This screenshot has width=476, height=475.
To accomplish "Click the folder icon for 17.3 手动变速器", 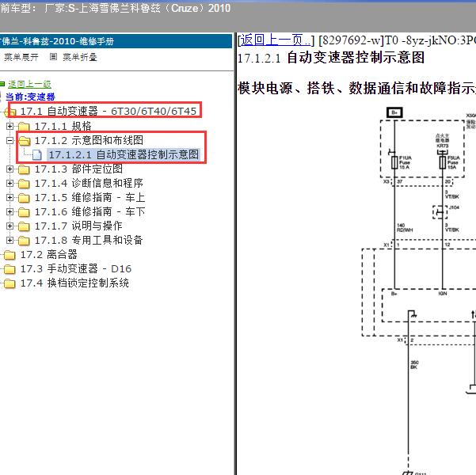I will coord(10,269).
